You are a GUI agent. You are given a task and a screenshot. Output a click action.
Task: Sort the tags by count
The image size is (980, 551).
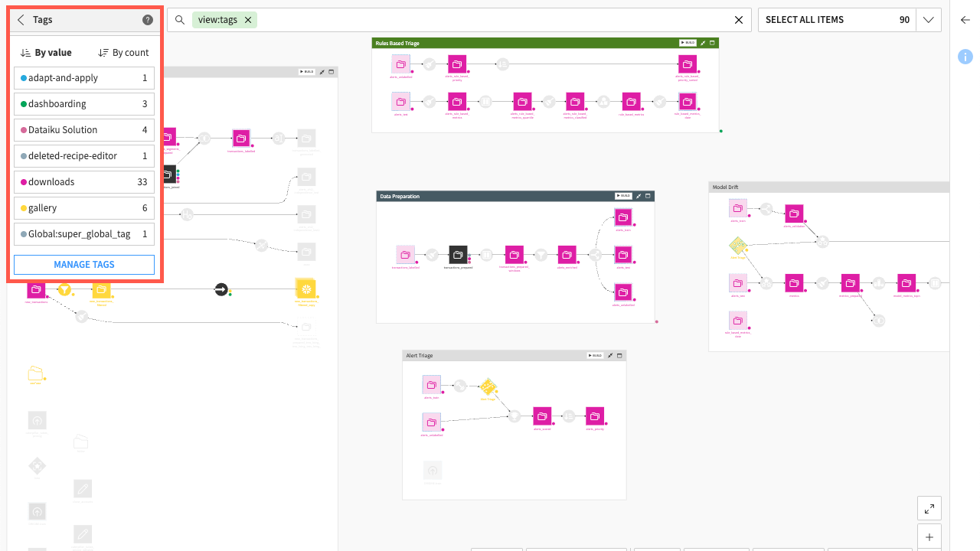[124, 53]
